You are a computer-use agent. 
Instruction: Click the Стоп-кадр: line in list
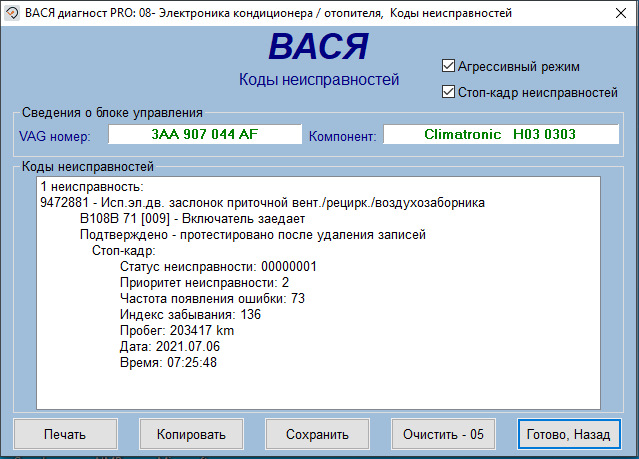click(124, 251)
